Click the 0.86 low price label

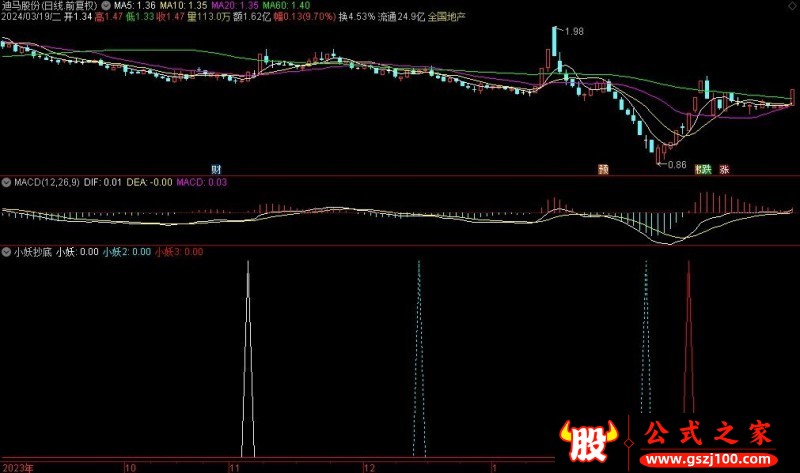coord(676,164)
